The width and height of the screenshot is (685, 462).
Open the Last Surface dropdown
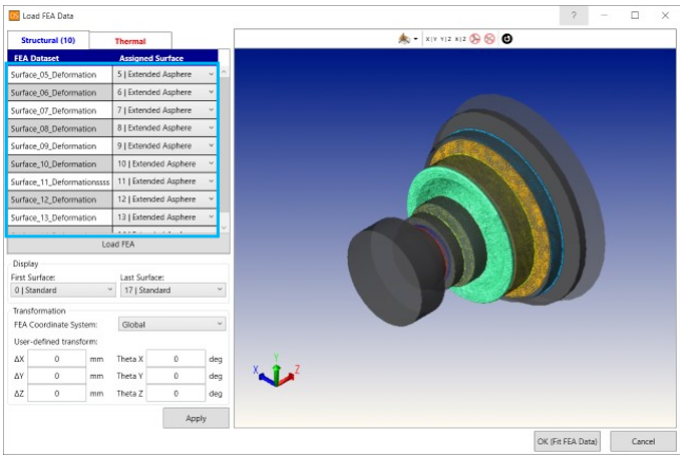tap(172, 290)
